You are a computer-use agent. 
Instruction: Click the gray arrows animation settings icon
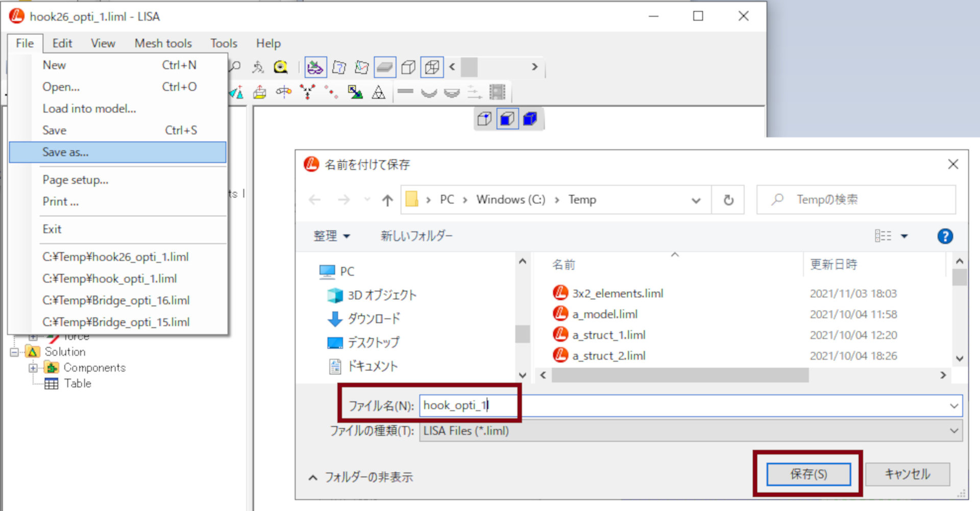click(x=475, y=92)
